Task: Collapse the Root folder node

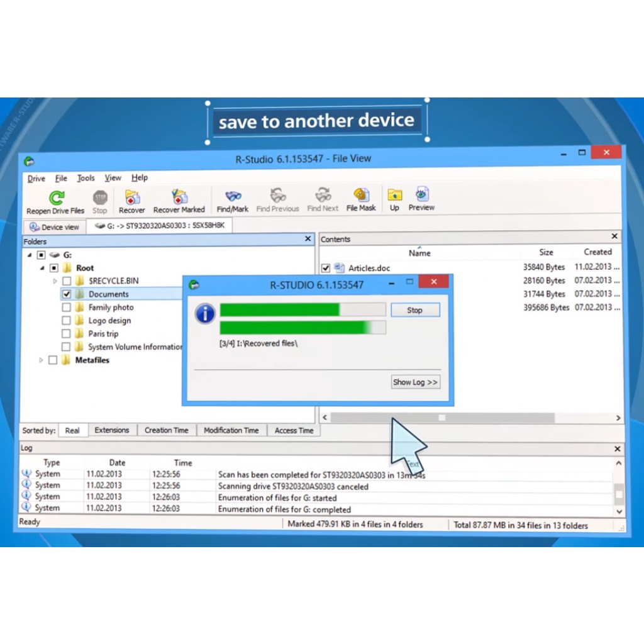Action: click(42, 268)
